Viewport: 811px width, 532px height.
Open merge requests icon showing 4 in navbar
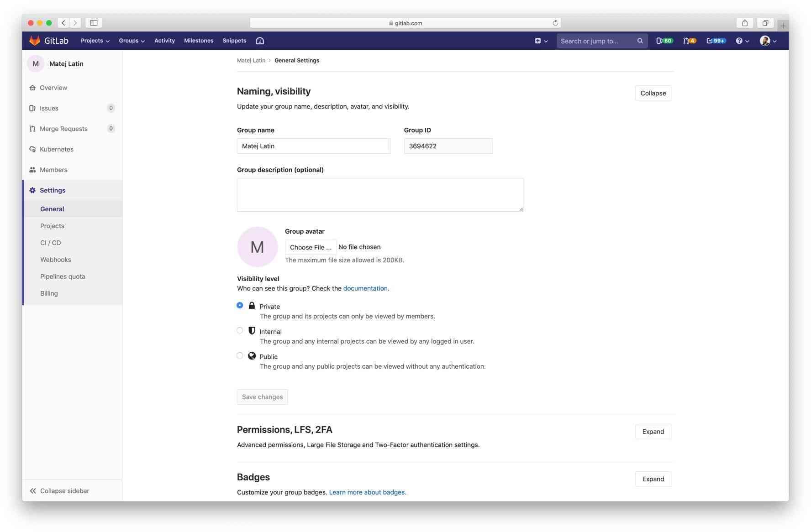pyautogui.click(x=690, y=41)
